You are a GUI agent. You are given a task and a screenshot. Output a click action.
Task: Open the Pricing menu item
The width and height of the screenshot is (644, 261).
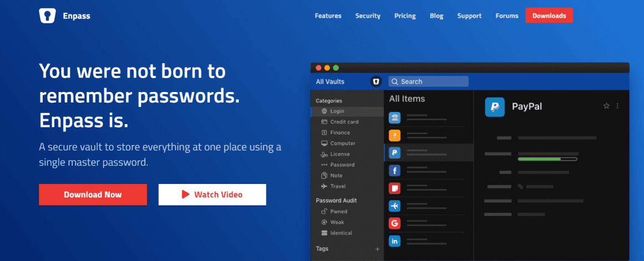click(x=405, y=16)
